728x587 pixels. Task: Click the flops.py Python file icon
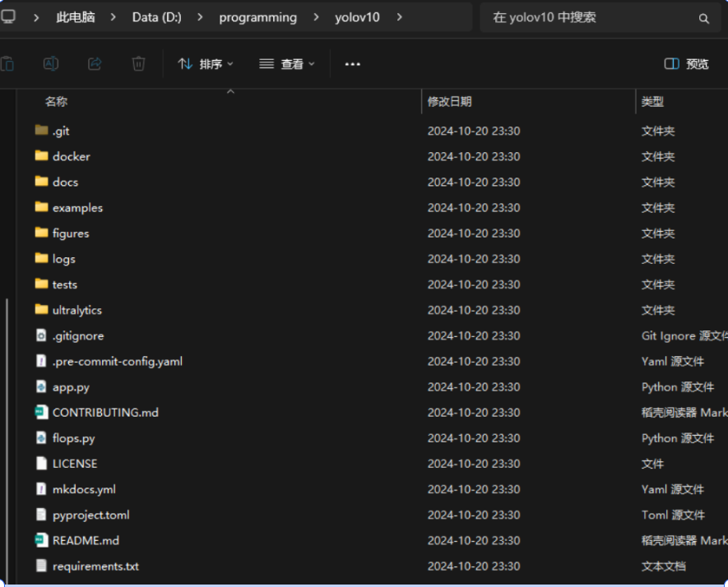click(41, 437)
